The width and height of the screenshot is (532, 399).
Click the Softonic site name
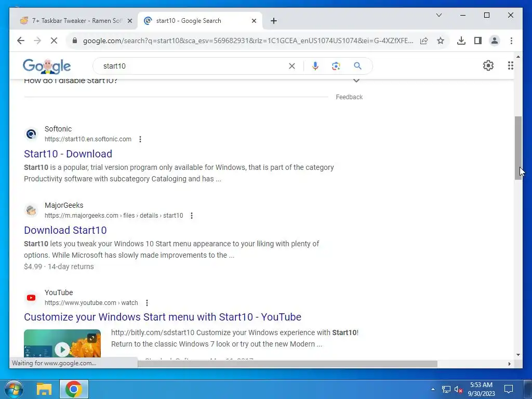coord(58,129)
